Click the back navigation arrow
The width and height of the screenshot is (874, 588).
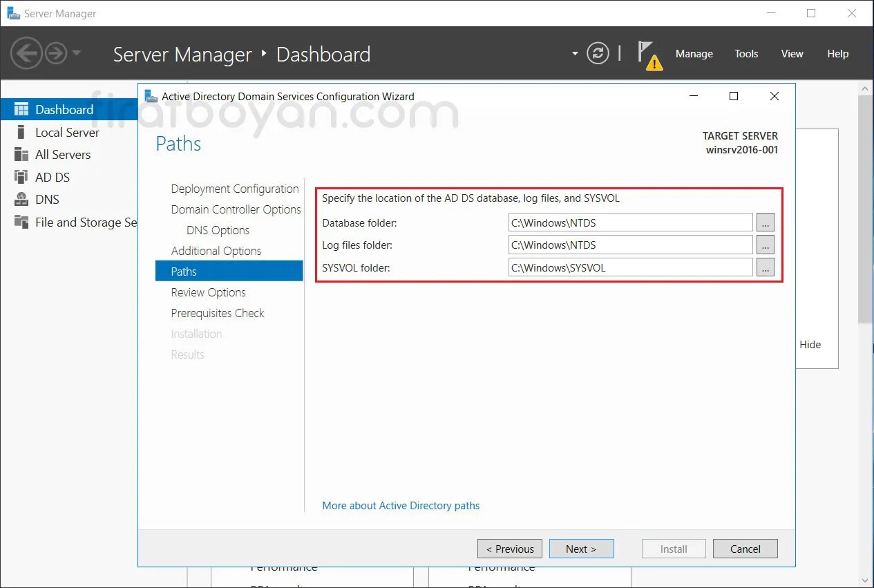pyautogui.click(x=27, y=53)
